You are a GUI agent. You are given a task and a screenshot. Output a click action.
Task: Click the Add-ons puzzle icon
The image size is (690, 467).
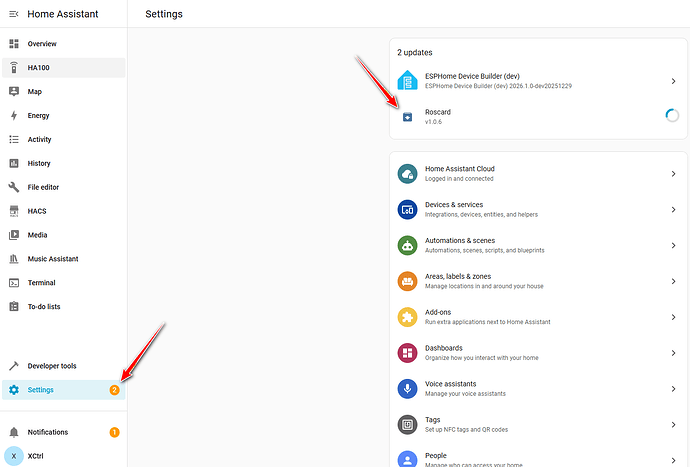(x=407, y=317)
